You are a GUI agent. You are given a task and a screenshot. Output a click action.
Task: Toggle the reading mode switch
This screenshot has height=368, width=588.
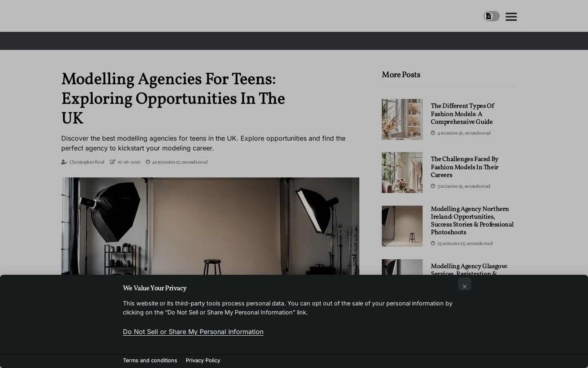[x=492, y=16]
